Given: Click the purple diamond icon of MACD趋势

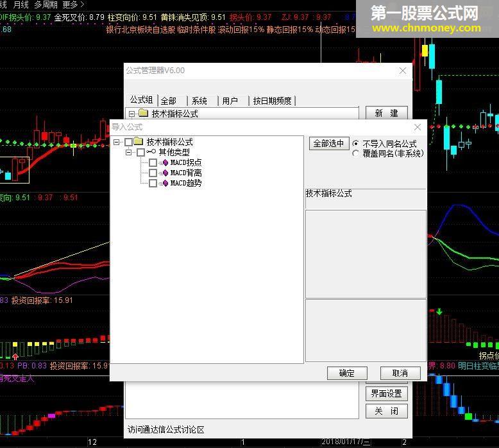Looking at the screenshot, I should 165,183.
